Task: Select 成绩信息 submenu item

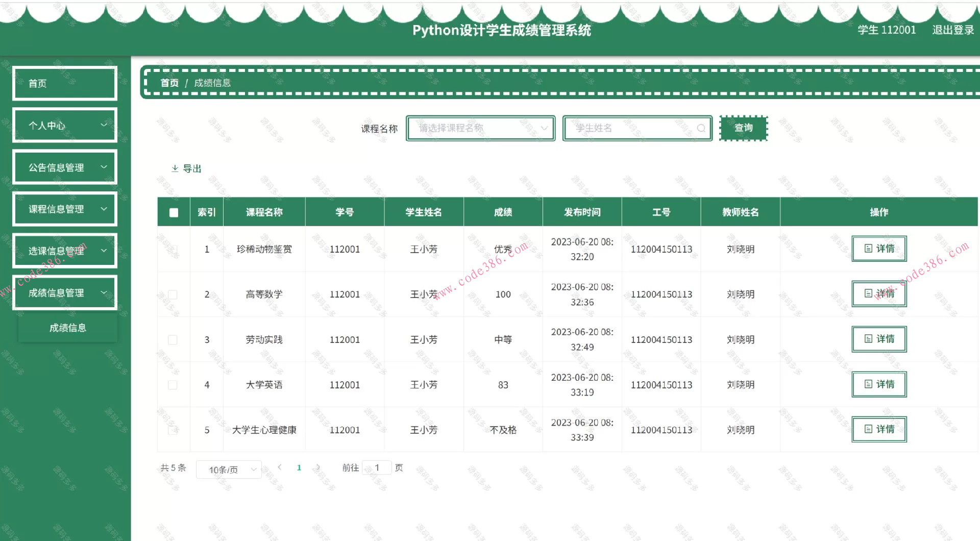Action: pos(68,327)
